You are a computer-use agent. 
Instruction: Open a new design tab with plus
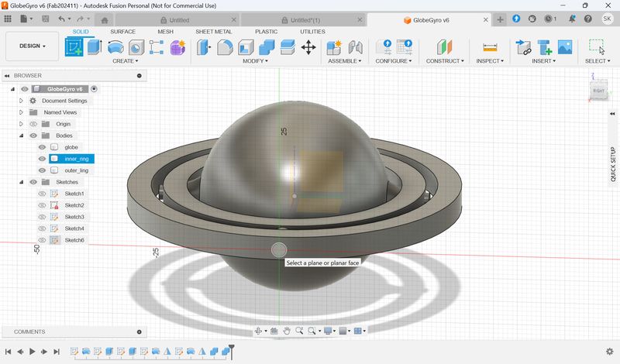coord(500,19)
